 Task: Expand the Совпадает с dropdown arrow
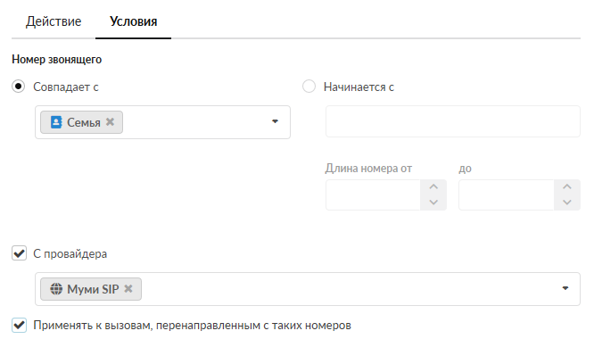pos(275,121)
